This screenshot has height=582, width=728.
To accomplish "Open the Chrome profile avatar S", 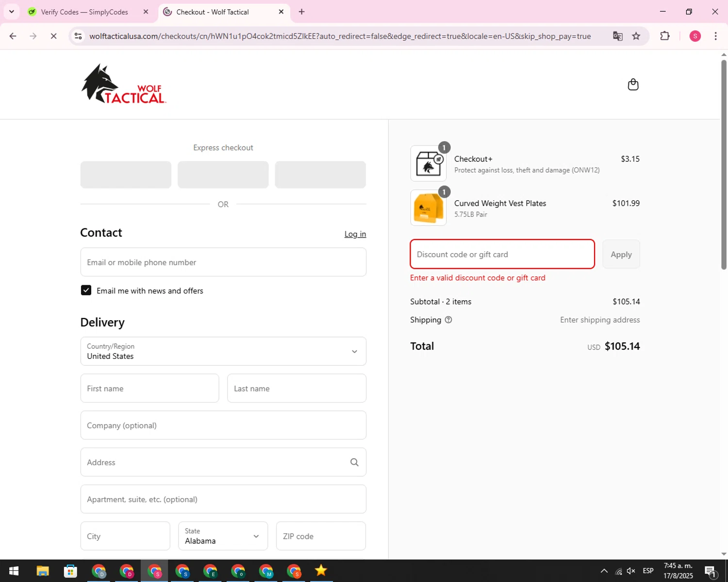I will pos(695,36).
